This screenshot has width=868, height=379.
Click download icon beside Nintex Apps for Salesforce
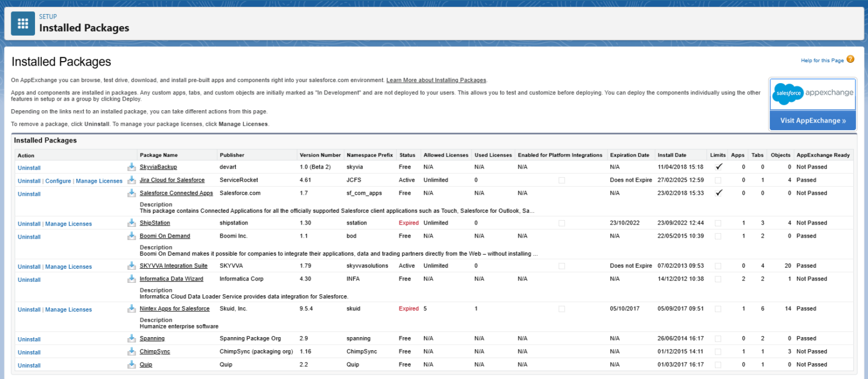click(x=132, y=309)
